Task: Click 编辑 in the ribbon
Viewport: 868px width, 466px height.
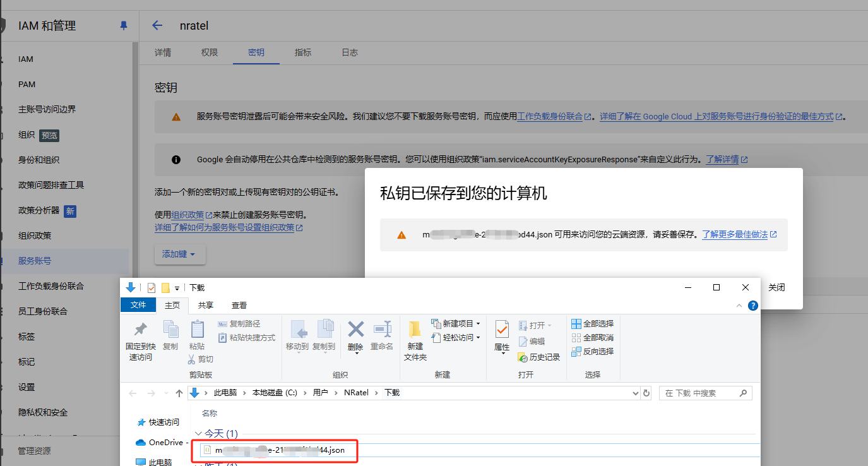Action: click(x=532, y=341)
